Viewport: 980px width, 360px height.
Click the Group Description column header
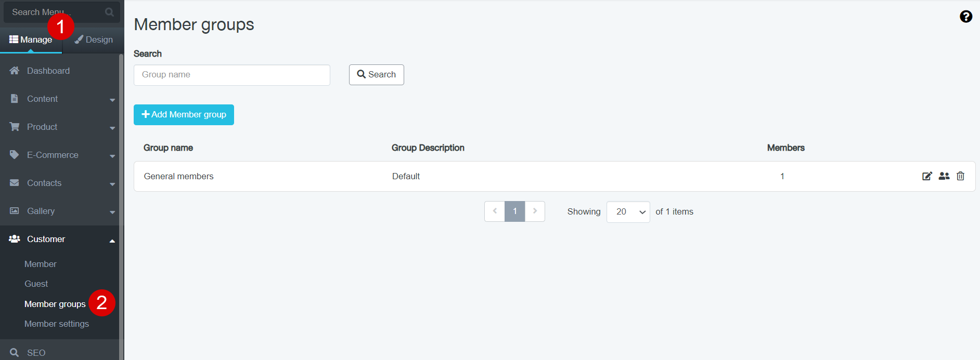(428, 148)
